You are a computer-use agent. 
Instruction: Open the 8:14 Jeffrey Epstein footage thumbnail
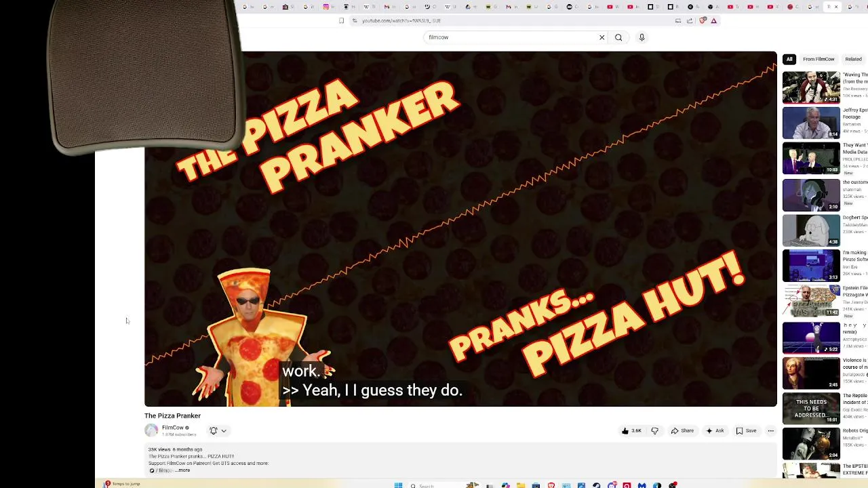tap(811, 123)
